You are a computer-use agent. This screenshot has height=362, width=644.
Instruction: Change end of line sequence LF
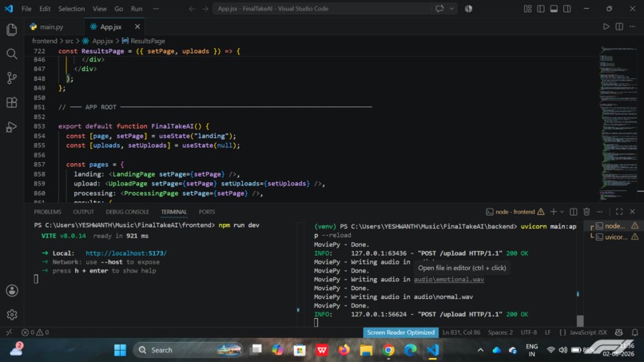547,332
